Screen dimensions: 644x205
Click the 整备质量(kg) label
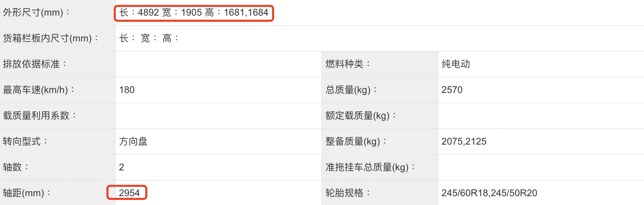tap(356, 142)
